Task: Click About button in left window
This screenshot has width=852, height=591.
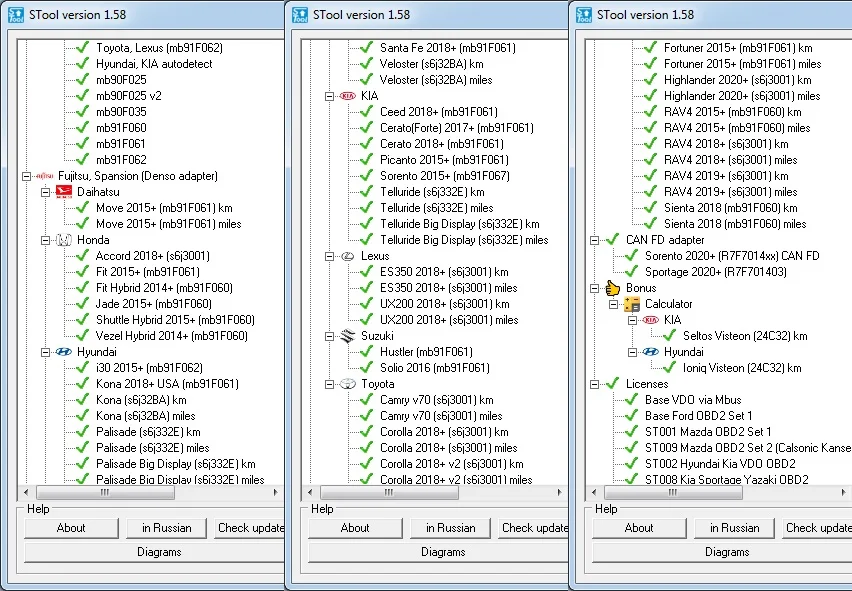Action: (71, 528)
